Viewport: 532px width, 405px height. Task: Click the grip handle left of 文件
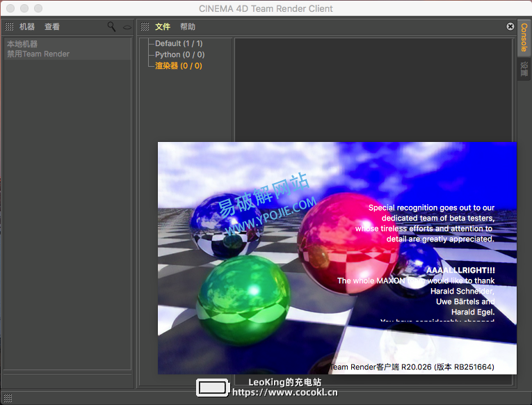click(145, 26)
